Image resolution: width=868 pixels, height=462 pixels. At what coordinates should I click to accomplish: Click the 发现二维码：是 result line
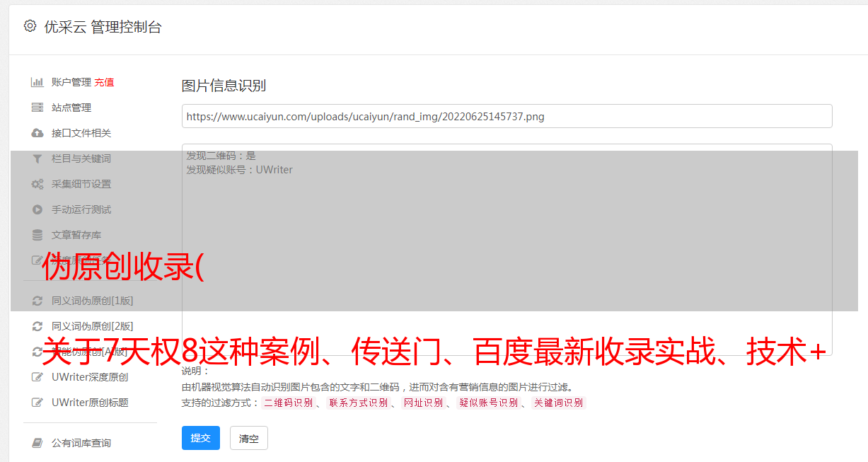tap(221, 156)
